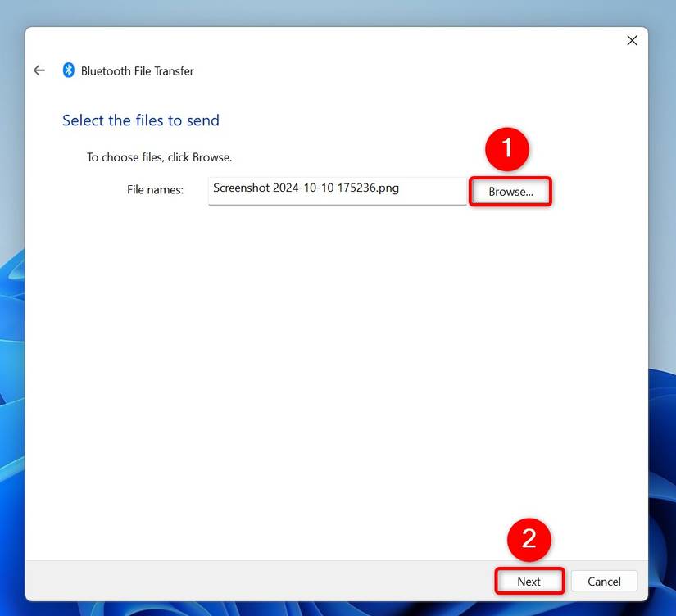
Task: Click the Select the files to send heading
Action: (x=140, y=120)
